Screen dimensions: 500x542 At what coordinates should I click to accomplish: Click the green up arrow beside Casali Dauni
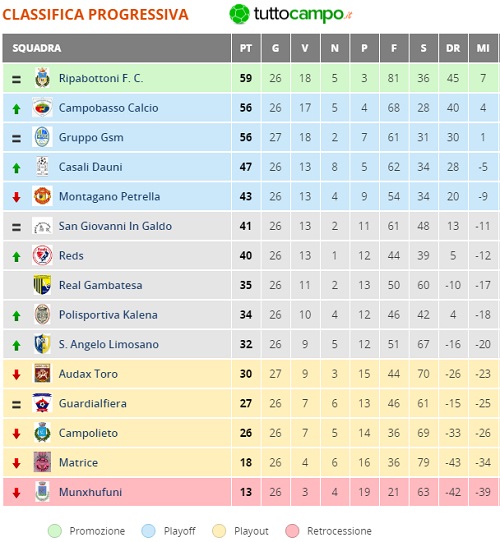tap(16, 168)
